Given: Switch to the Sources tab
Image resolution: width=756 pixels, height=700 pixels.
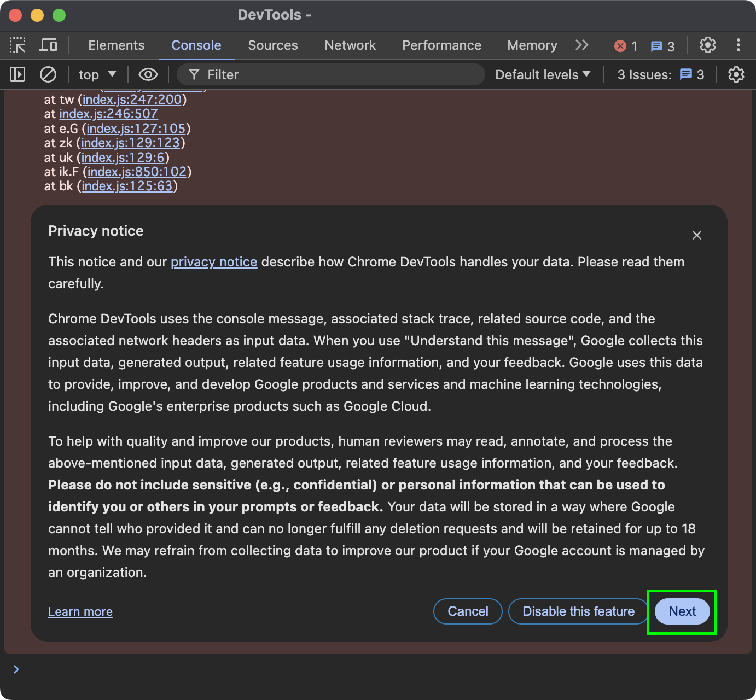Looking at the screenshot, I should (x=273, y=45).
